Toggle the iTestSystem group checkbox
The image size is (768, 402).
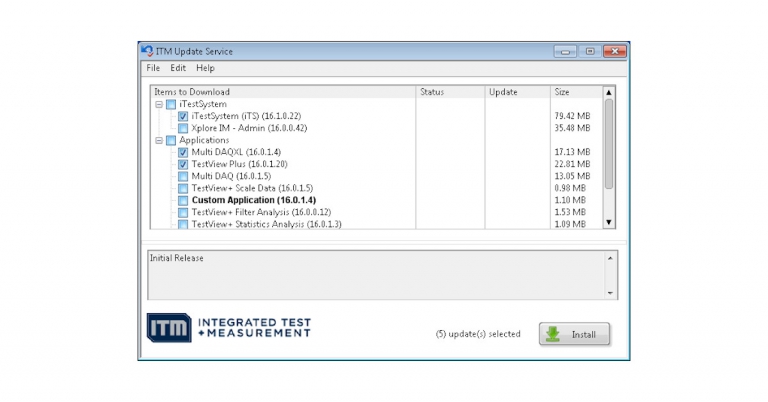171,104
